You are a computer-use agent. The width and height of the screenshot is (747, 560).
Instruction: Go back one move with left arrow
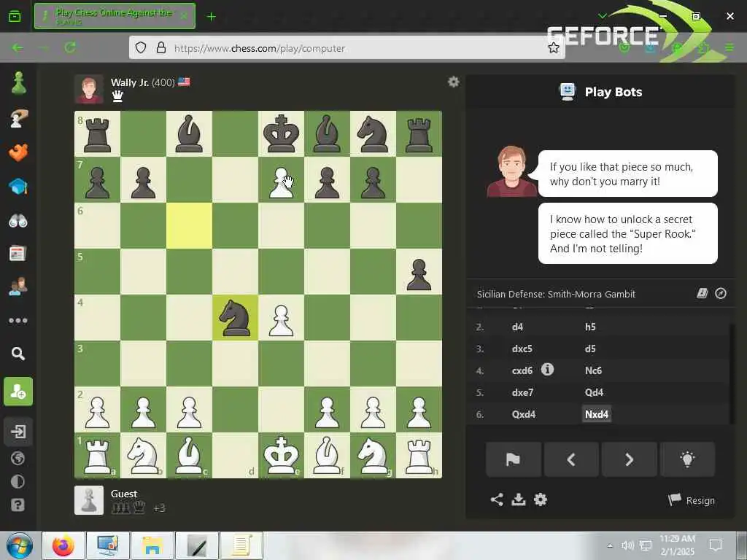click(x=571, y=459)
